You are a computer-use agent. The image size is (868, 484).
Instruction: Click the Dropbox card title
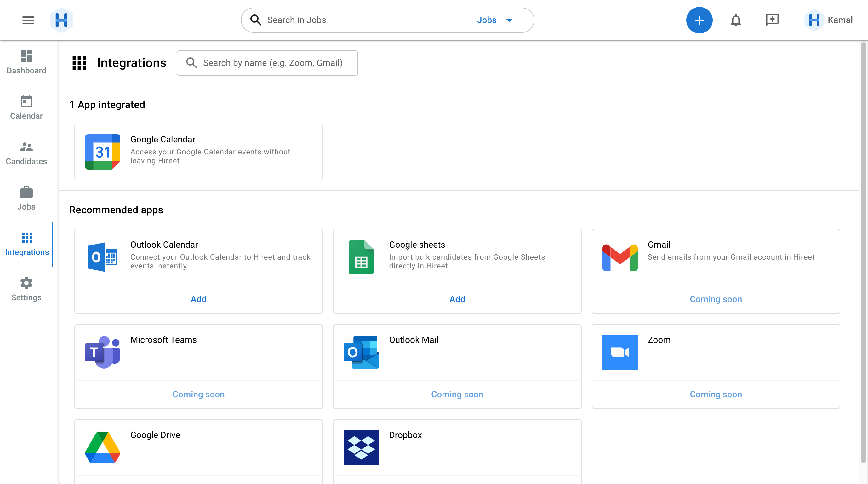[x=405, y=435]
